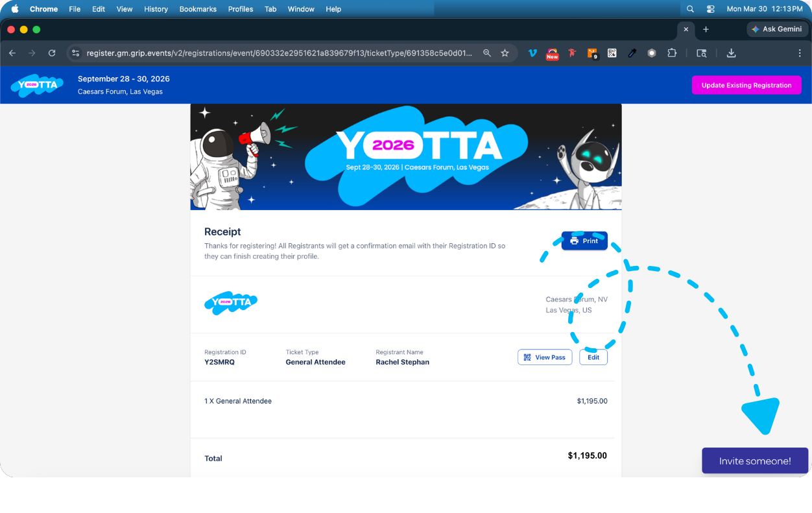Viewport: 812px width, 513px height.
Task: Click the browser forward arrow
Action: pos(32,53)
